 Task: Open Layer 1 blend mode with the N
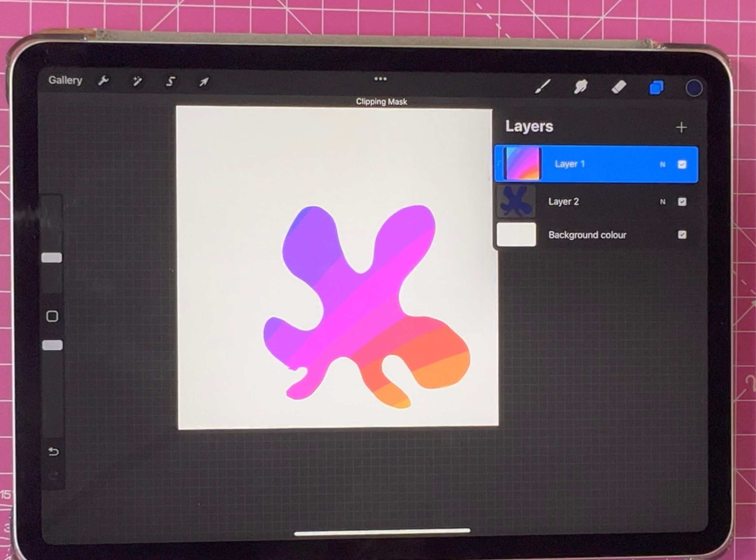tap(662, 164)
